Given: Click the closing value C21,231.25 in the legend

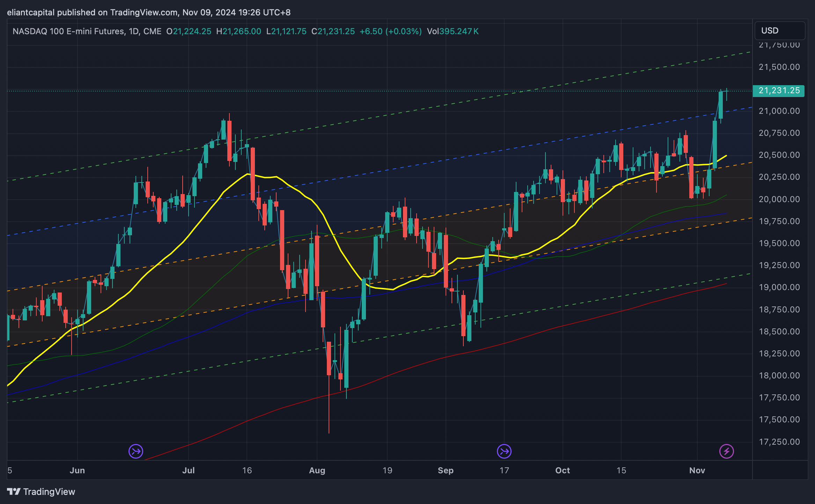Looking at the screenshot, I should click(x=333, y=31).
